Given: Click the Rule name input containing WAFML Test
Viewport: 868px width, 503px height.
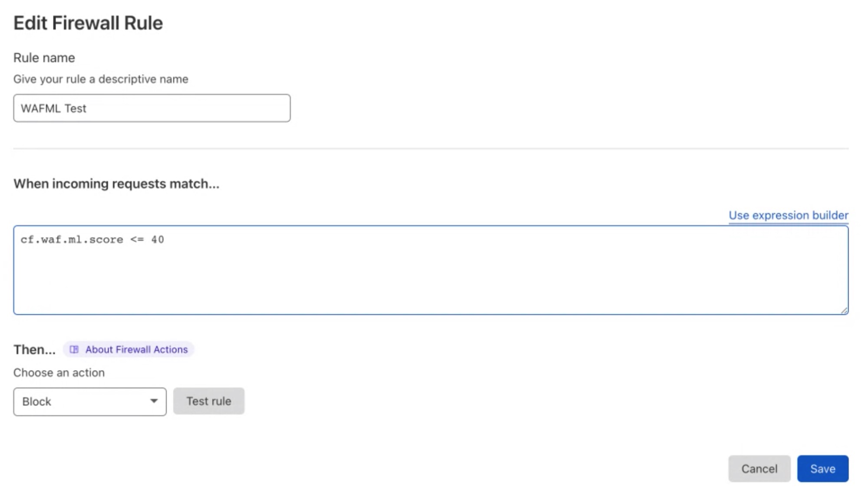Looking at the screenshot, I should (x=152, y=108).
